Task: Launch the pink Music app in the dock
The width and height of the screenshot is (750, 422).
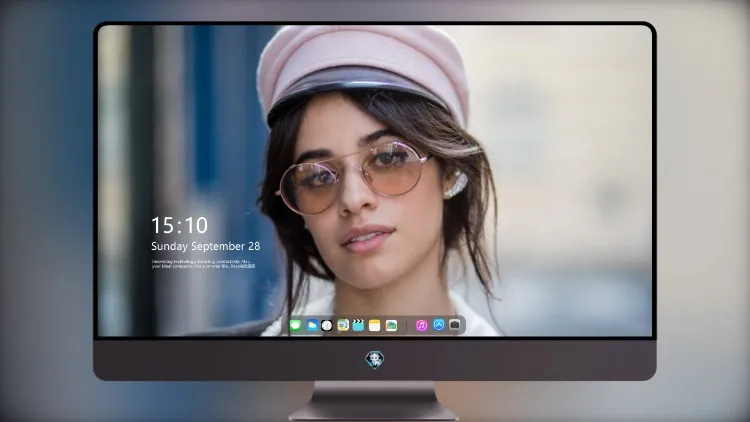Action: (x=421, y=326)
